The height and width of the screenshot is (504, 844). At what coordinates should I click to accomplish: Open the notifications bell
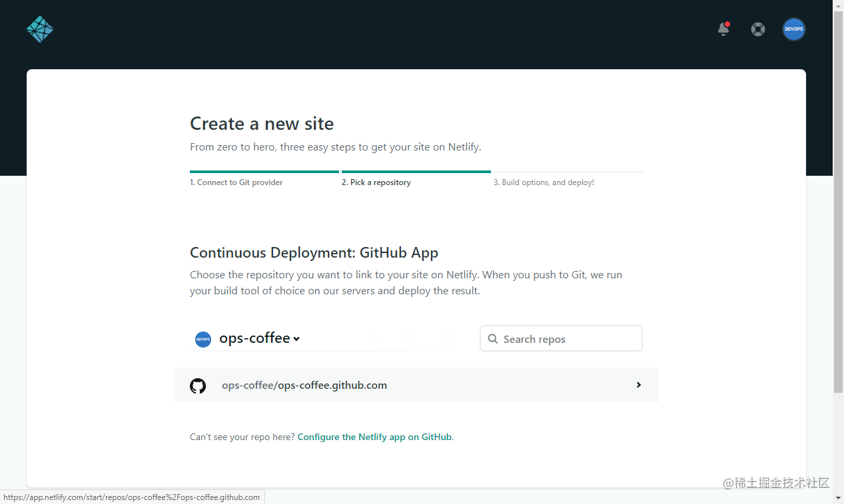click(723, 29)
